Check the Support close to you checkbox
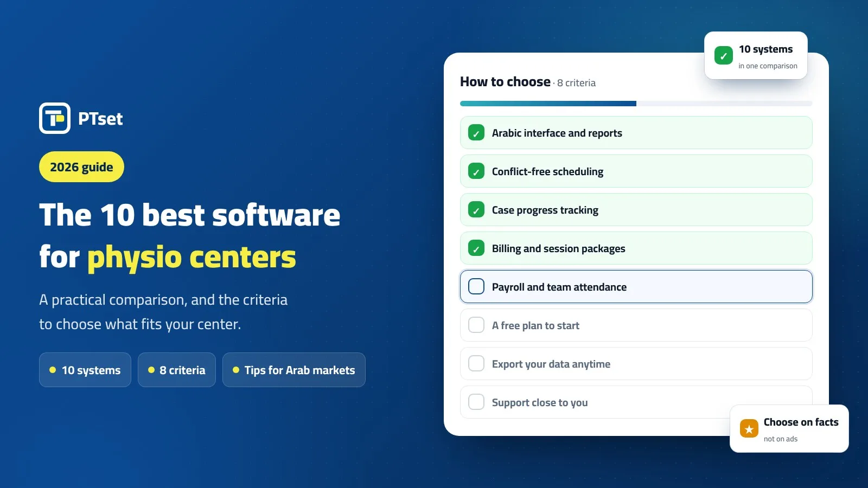This screenshot has width=868, height=488. 476,402
